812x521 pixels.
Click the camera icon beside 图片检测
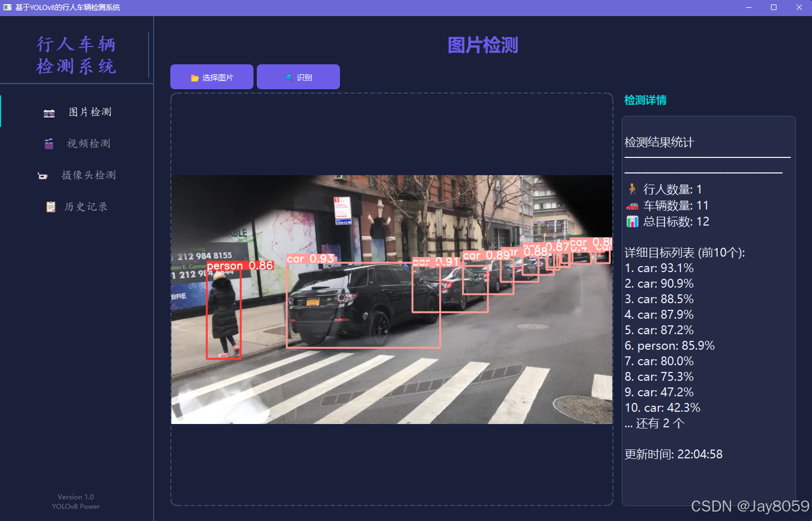pos(49,113)
